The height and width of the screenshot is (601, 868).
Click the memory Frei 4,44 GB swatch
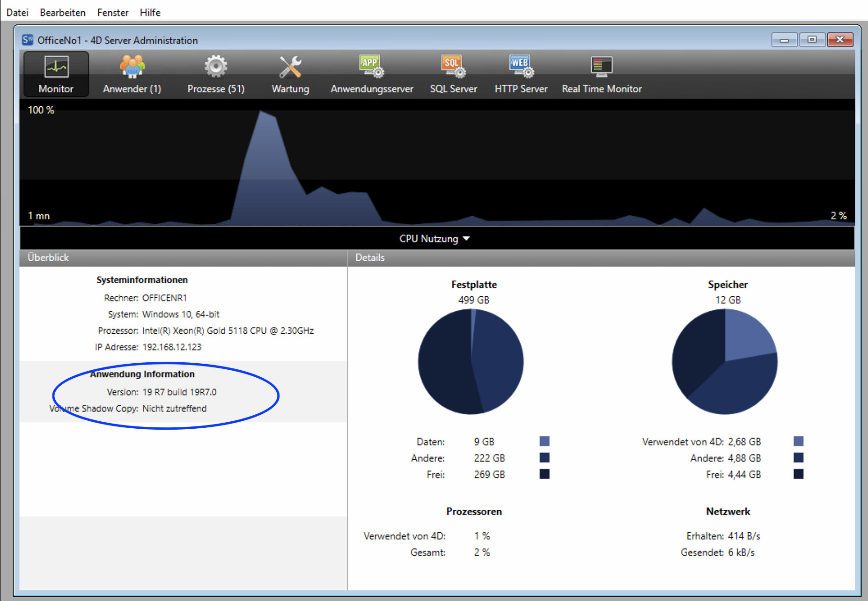[799, 474]
